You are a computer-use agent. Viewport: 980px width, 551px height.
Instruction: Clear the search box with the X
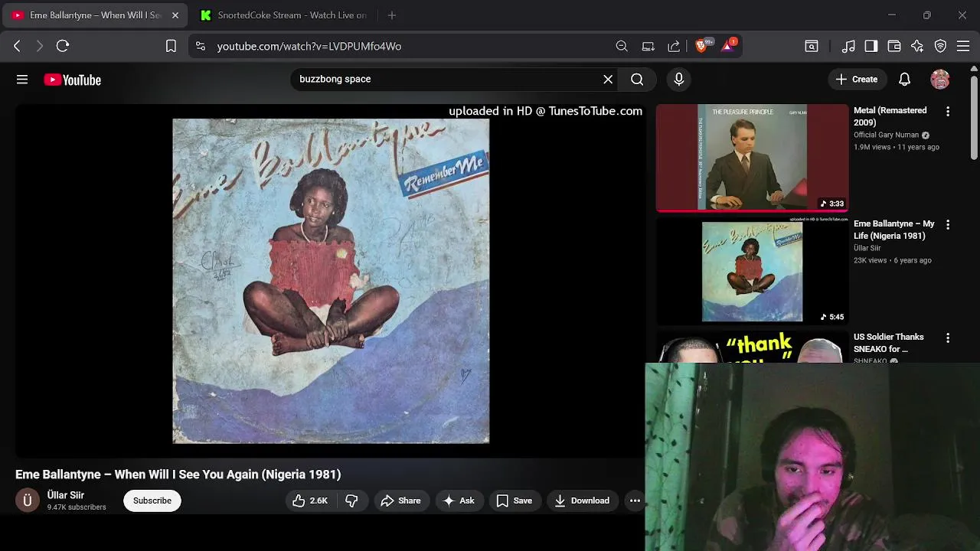point(608,79)
